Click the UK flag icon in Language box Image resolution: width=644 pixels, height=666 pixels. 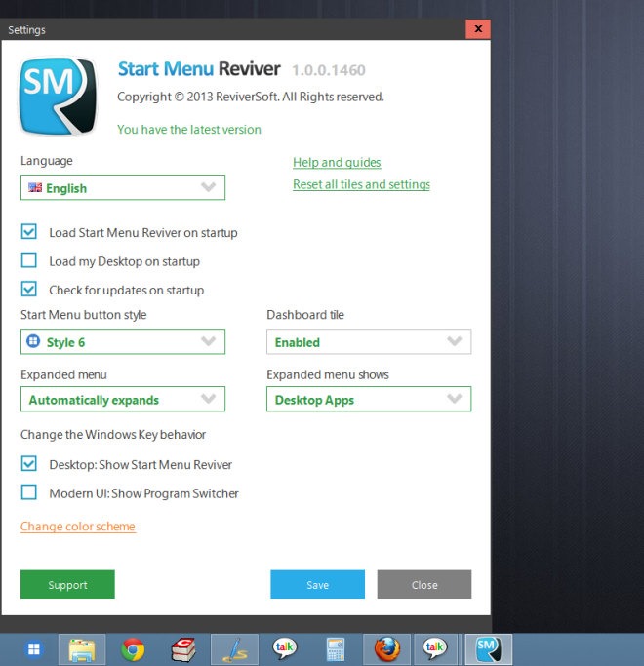point(35,187)
